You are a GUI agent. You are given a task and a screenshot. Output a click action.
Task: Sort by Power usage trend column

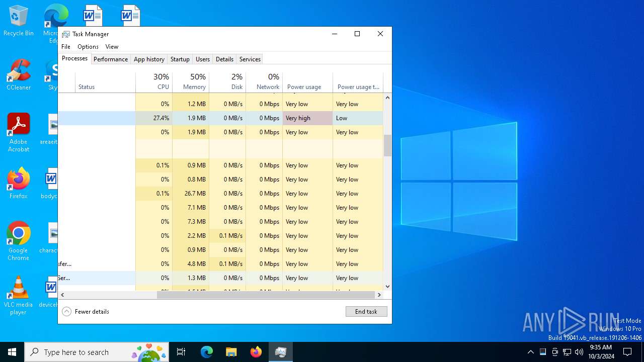(358, 82)
